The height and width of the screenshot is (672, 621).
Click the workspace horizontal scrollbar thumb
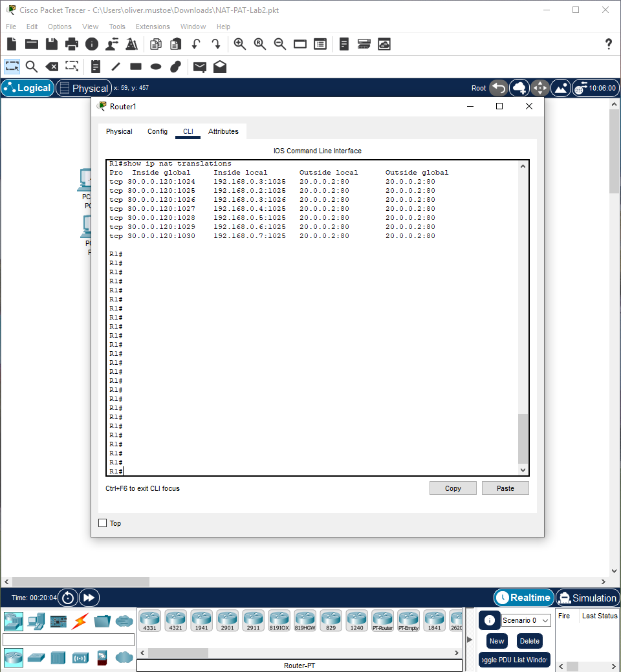(81, 581)
